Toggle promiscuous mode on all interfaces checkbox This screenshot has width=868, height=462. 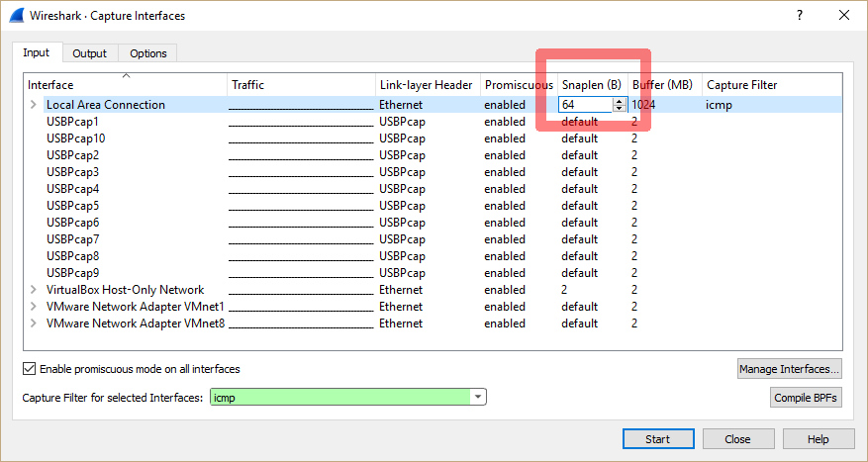click(29, 368)
